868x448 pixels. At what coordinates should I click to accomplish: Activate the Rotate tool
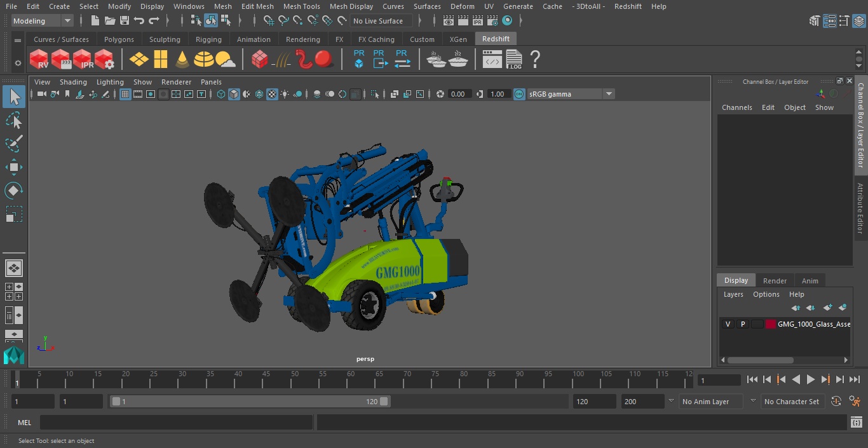13,191
